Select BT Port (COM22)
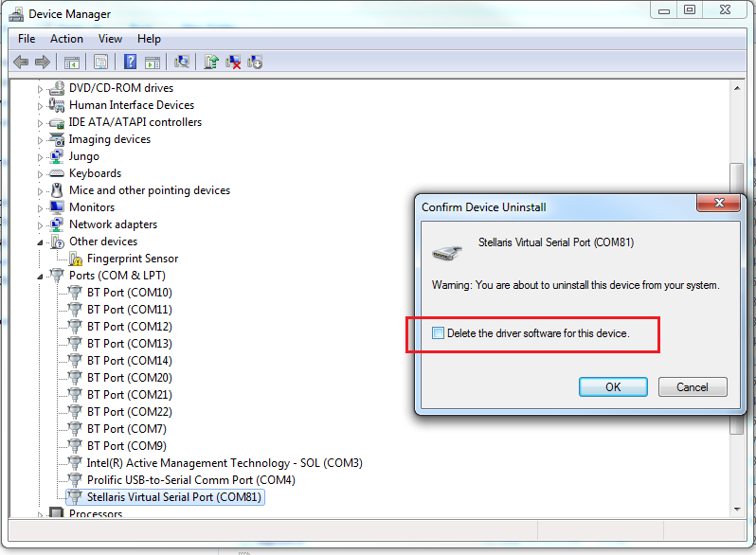This screenshot has height=555, width=756. click(130, 411)
